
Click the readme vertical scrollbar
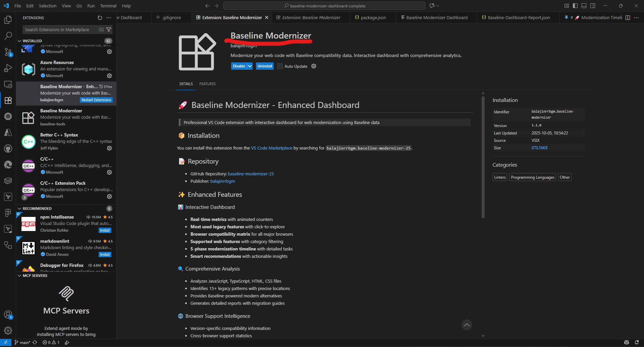(483, 157)
